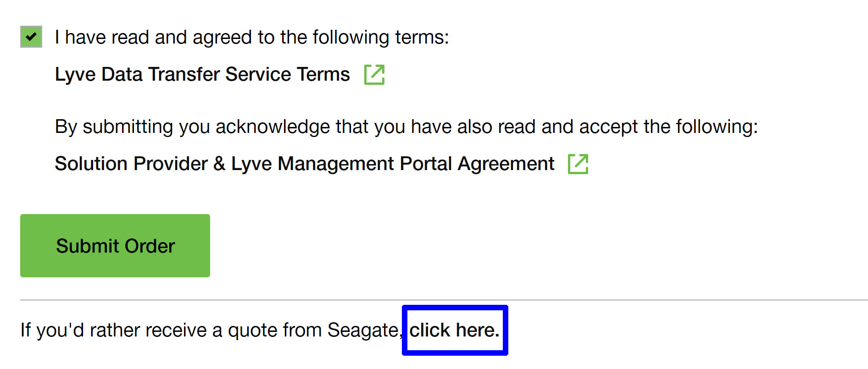Open external link icon beside Portal Agreement
Screen dimensions: 868x369
coord(578,164)
